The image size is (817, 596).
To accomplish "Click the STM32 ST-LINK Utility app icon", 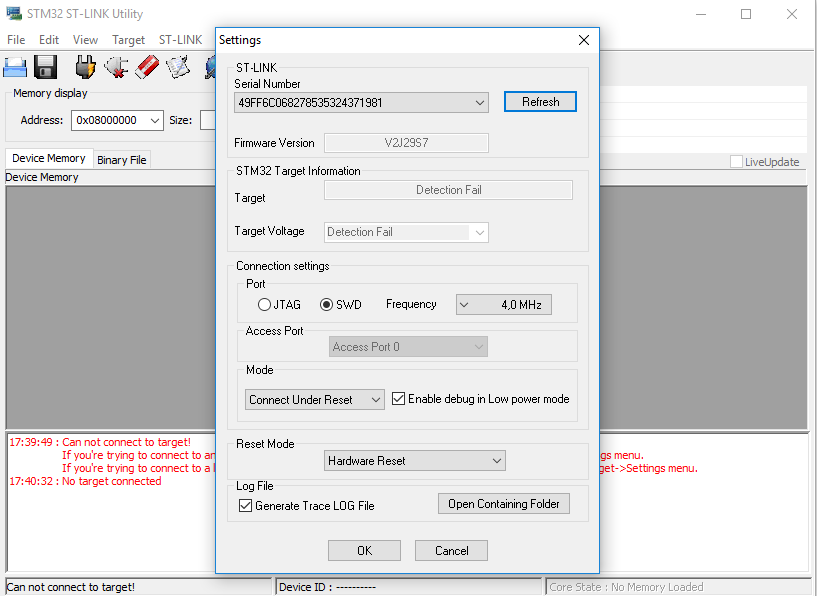I will click(x=14, y=14).
